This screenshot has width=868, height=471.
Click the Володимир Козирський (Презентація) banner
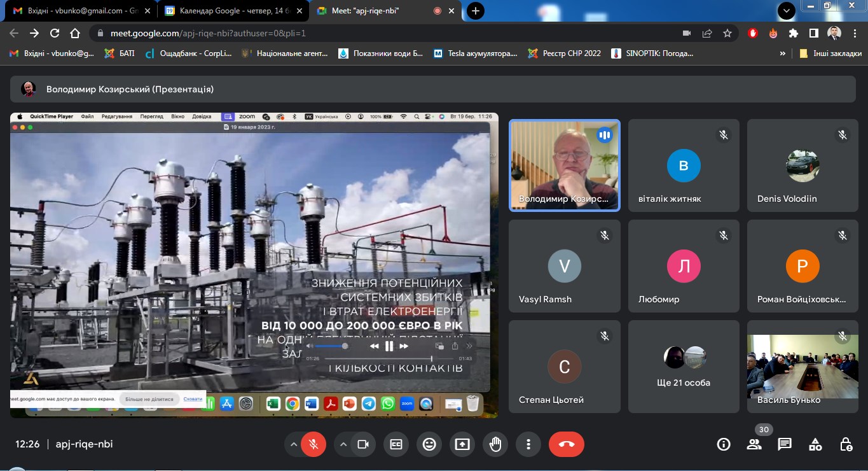[x=434, y=89]
